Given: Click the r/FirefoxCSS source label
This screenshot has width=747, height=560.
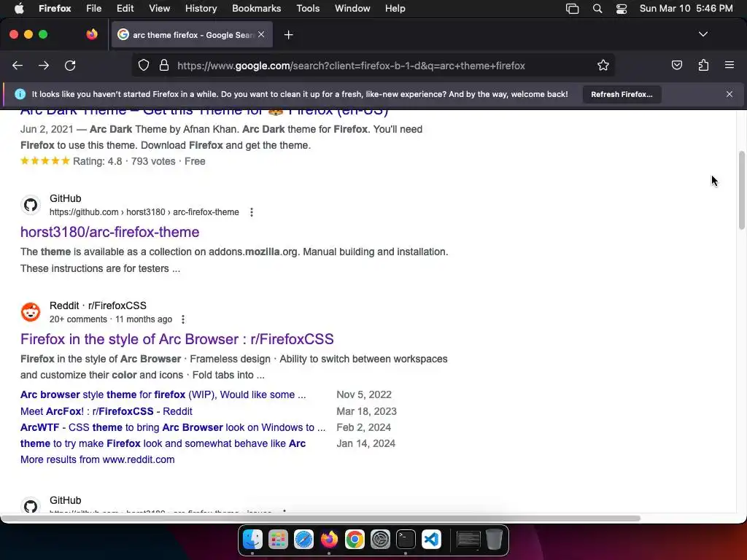Looking at the screenshot, I should click(x=117, y=306).
